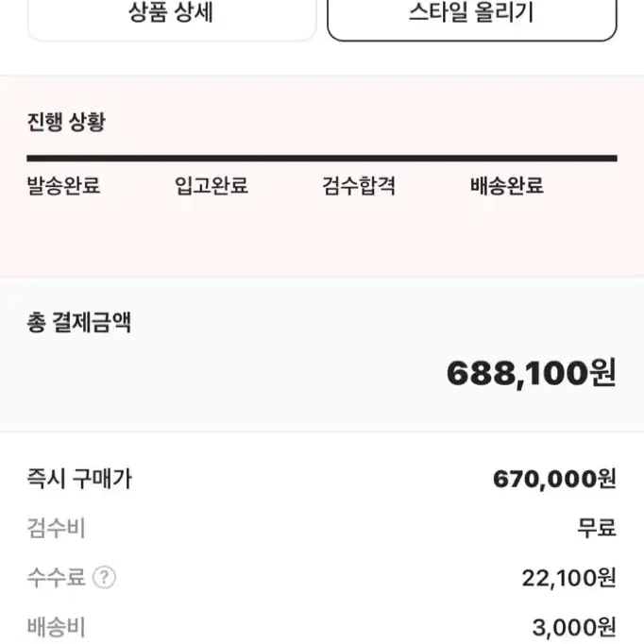
Task: Select the 배송완료 progress step
Action: (506, 186)
